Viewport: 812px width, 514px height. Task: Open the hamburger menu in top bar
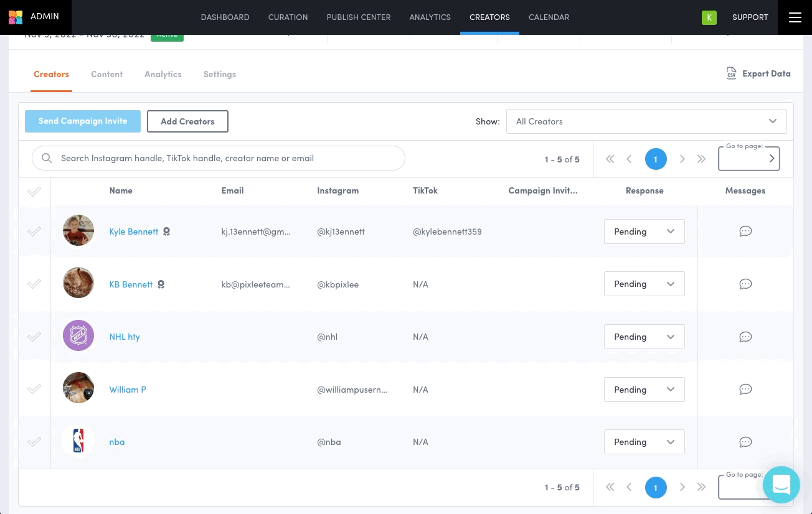[795, 17]
